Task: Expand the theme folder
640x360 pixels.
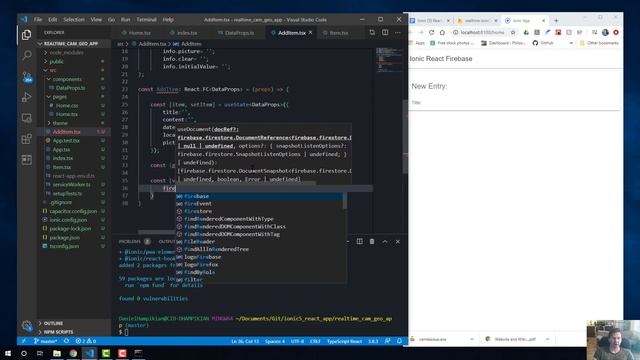Action: click(x=60, y=123)
